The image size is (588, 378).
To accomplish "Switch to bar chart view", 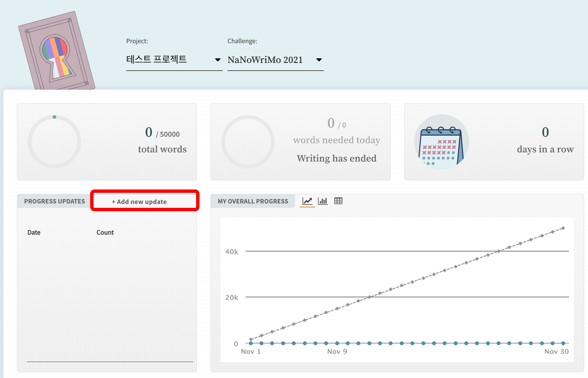I will coord(323,201).
